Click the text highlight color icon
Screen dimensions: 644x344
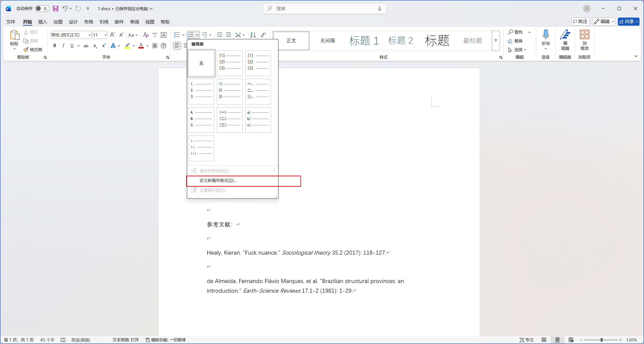coord(128,45)
